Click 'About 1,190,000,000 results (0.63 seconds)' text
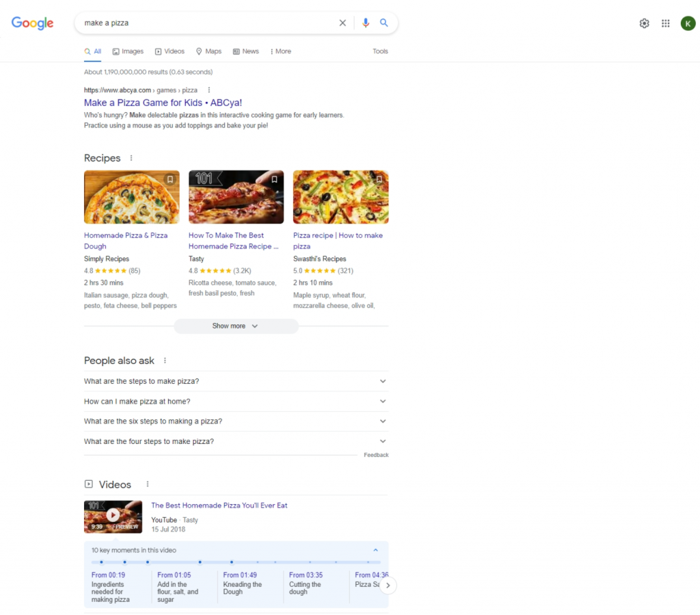 [148, 72]
